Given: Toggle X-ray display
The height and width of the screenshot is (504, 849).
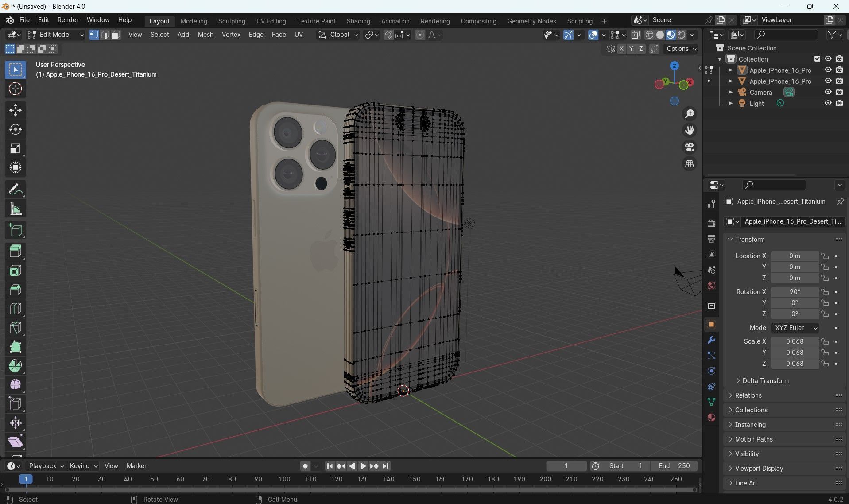Looking at the screenshot, I should 636,35.
